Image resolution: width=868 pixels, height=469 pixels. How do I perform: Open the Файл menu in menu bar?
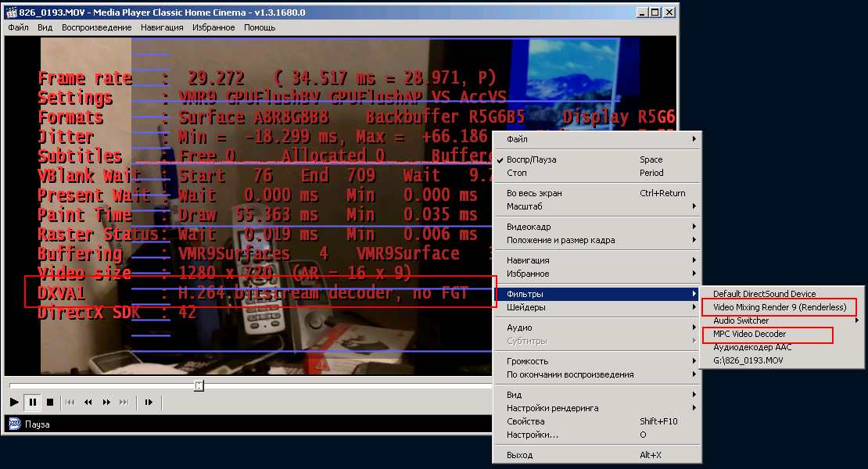[18, 27]
